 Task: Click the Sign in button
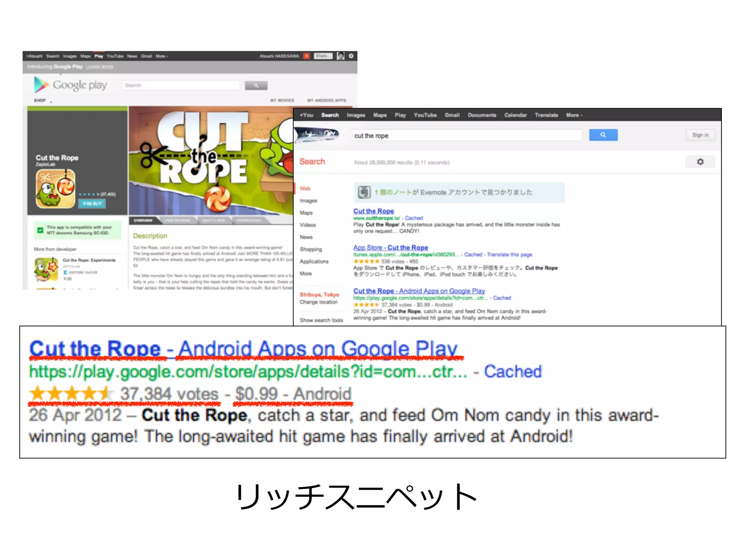point(700,135)
